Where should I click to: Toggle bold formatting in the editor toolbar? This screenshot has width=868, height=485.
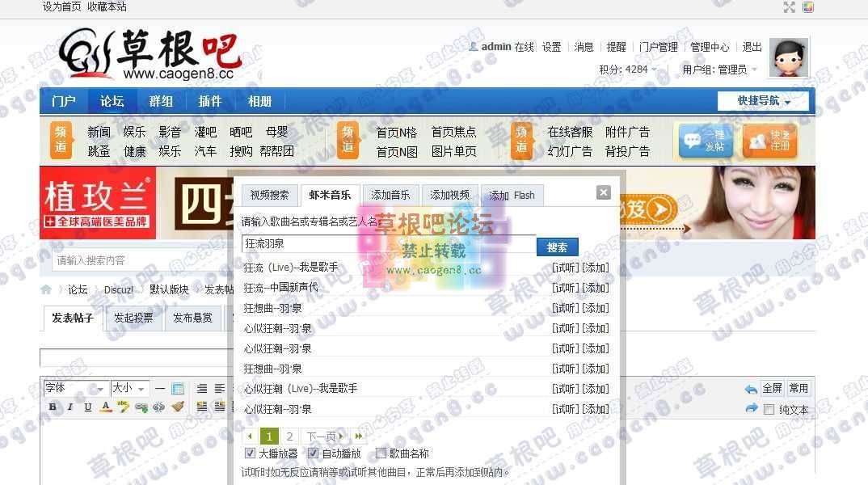pos(53,407)
